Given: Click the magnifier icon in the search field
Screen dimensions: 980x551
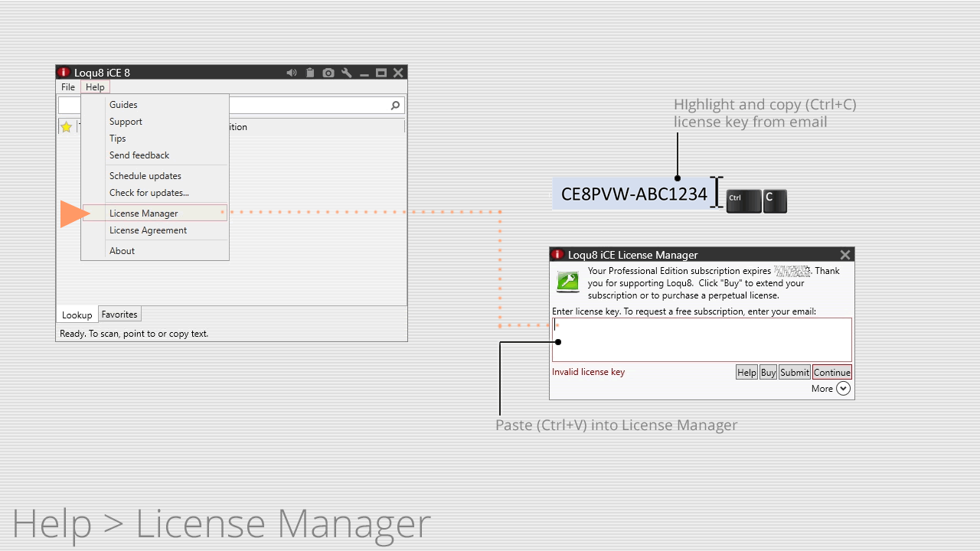Looking at the screenshot, I should (x=395, y=105).
